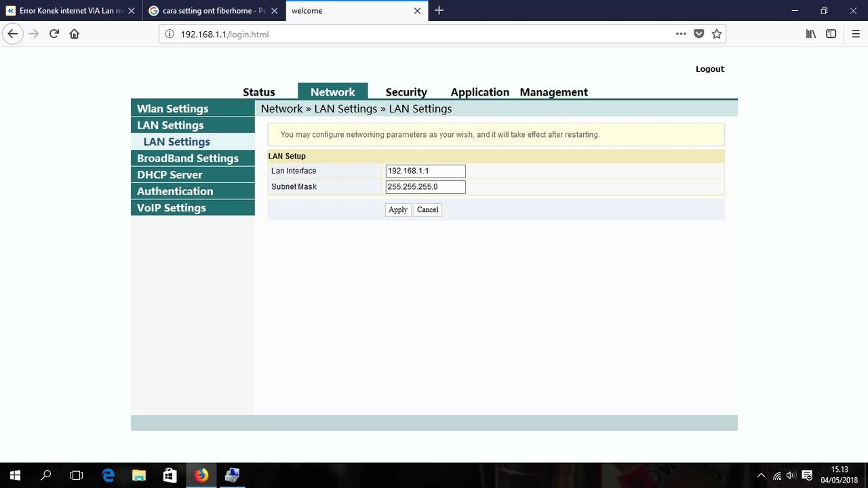Select Management in the top navigation
The image size is (868, 488).
(x=553, y=92)
